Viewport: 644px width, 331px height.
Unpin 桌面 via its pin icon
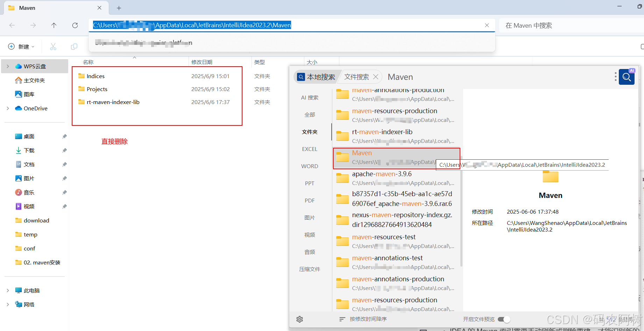pyautogui.click(x=64, y=136)
